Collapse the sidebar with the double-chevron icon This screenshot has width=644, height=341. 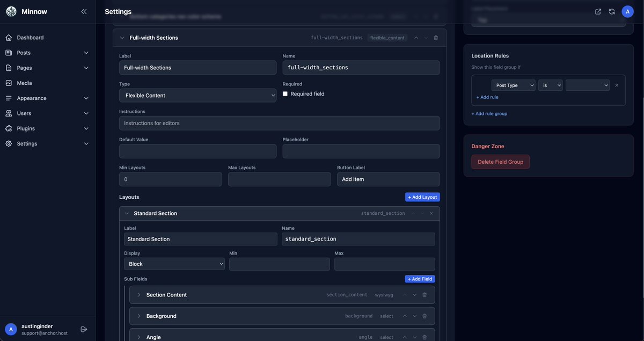(x=84, y=11)
